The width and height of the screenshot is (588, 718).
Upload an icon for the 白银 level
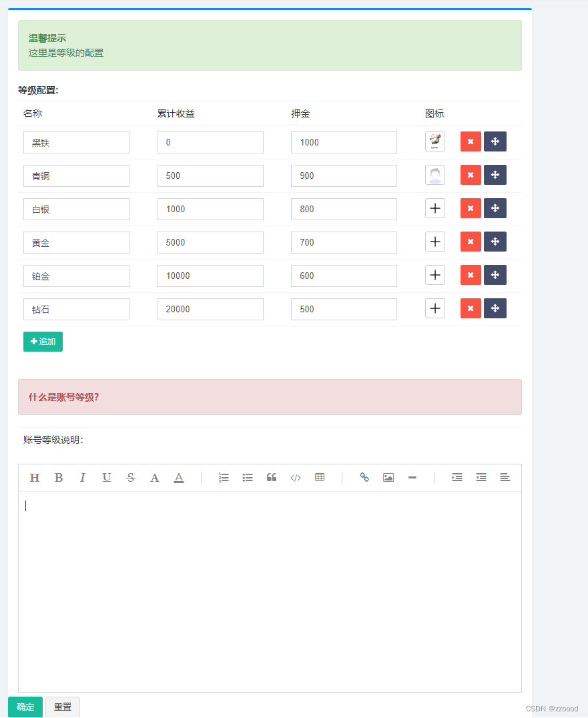click(435, 208)
